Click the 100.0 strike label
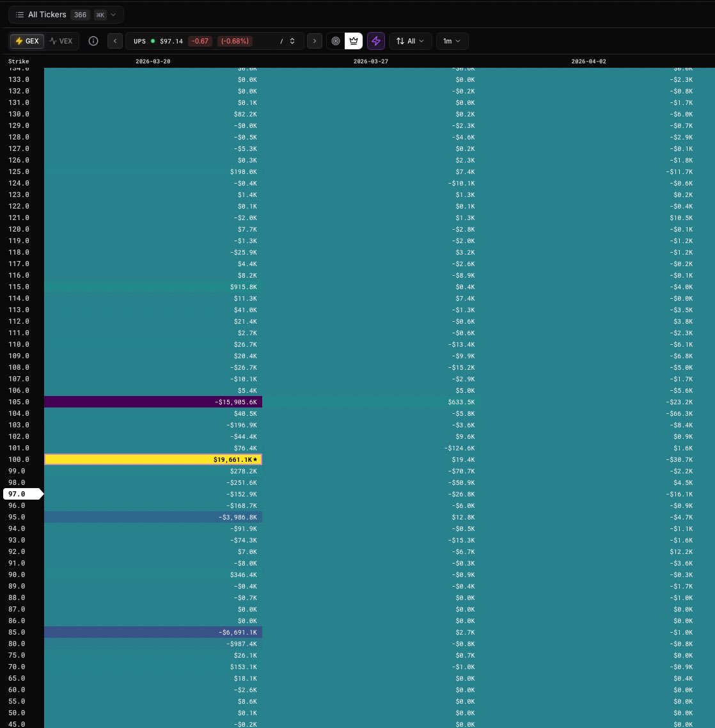 click(19, 460)
